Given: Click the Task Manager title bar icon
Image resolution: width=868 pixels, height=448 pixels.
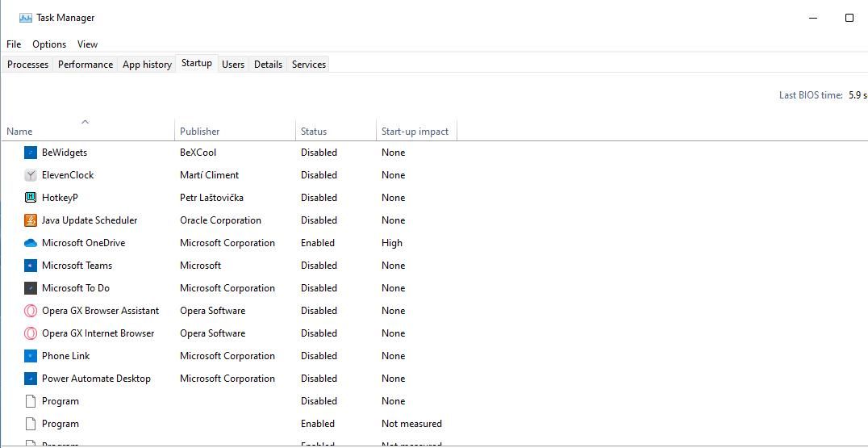Looking at the screenshot, I should click(26, 18).
